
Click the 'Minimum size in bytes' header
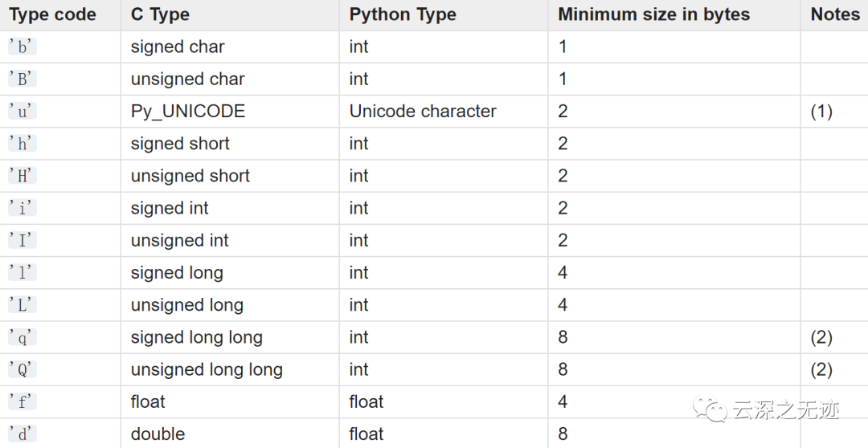pyautogui.click(x=653, y=14)
